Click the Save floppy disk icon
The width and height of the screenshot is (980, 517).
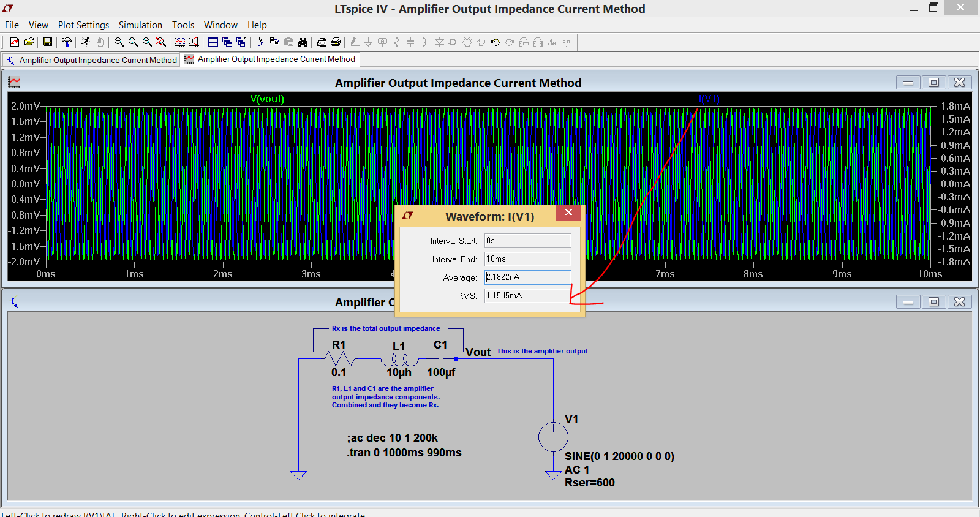point(47,42)
